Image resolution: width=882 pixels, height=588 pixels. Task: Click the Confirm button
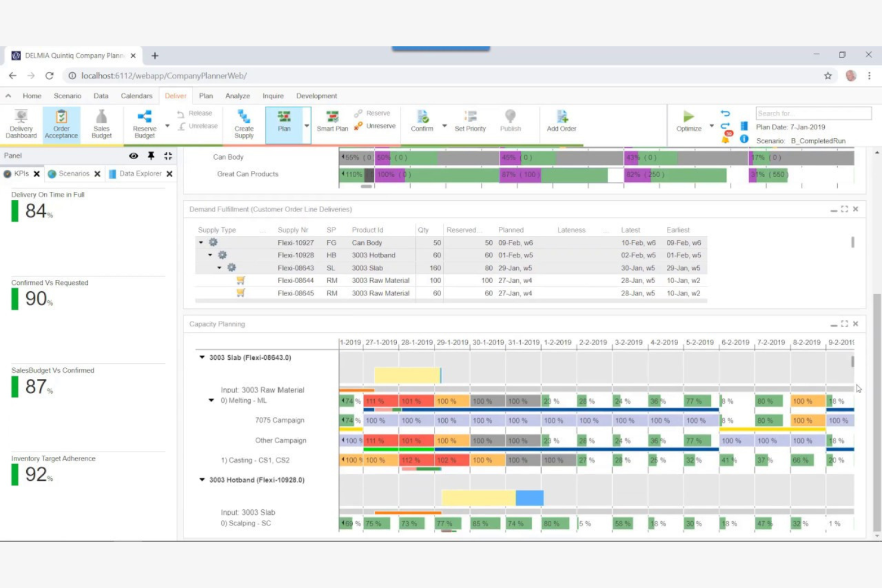(x=423, y=121)
